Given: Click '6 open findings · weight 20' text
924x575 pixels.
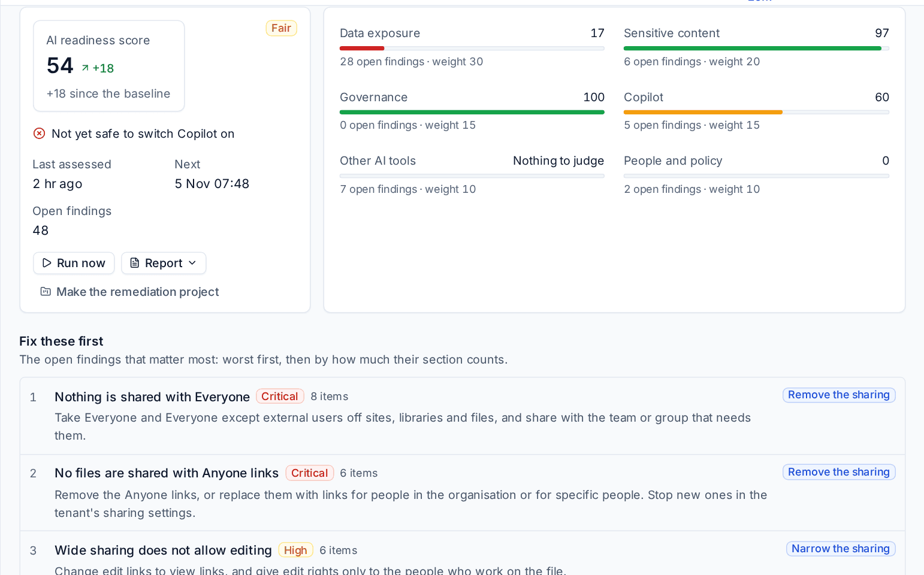Looking at the screenshot, I should coord(692,62).
